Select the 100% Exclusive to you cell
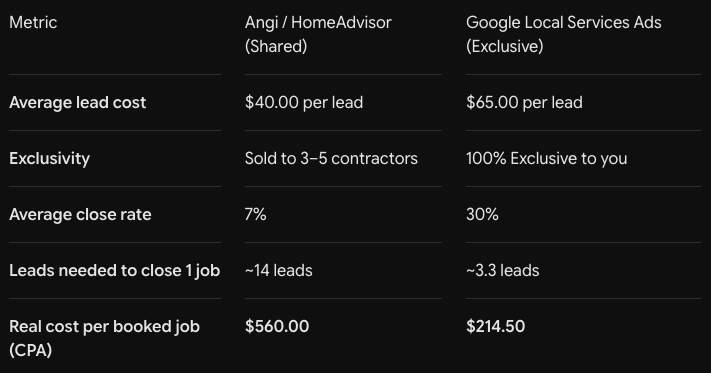 (x=546, y=159)
